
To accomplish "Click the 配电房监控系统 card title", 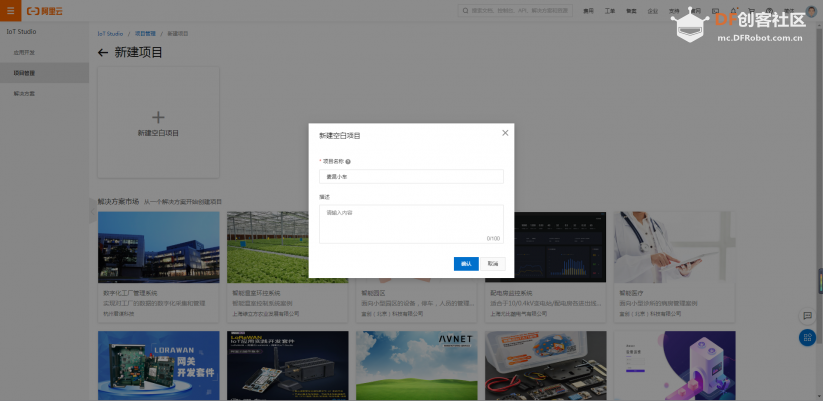I will [511, 293].
